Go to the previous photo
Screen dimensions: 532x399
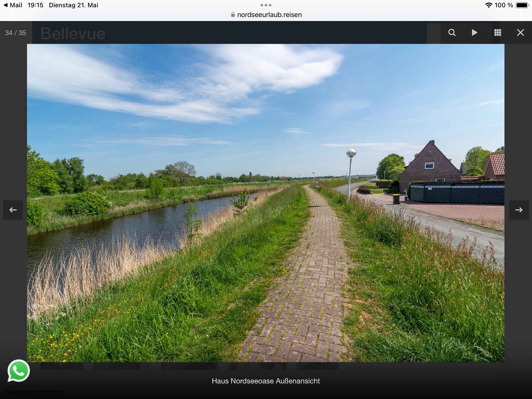(13, 210)
